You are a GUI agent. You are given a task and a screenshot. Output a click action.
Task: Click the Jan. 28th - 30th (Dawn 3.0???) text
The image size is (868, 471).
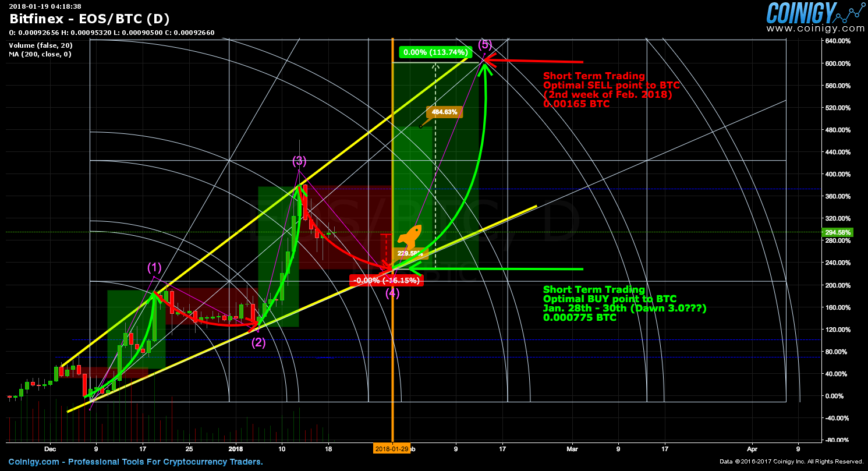[x=625, y=309]
